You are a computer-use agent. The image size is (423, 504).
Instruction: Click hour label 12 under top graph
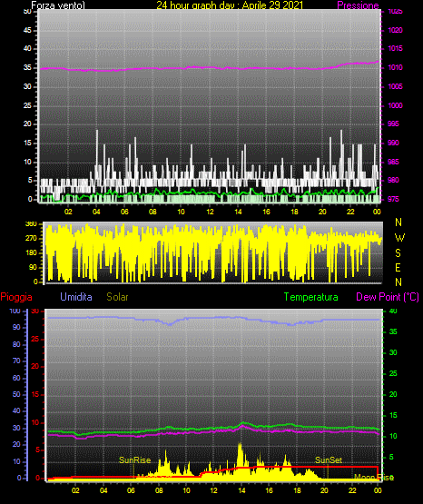pyautogui.click(x=210, y=212)
